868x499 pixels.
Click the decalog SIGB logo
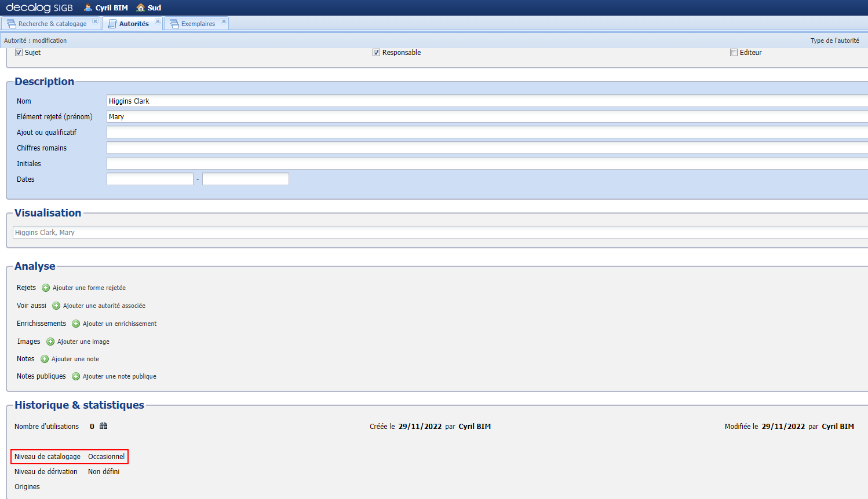(37, 8)
